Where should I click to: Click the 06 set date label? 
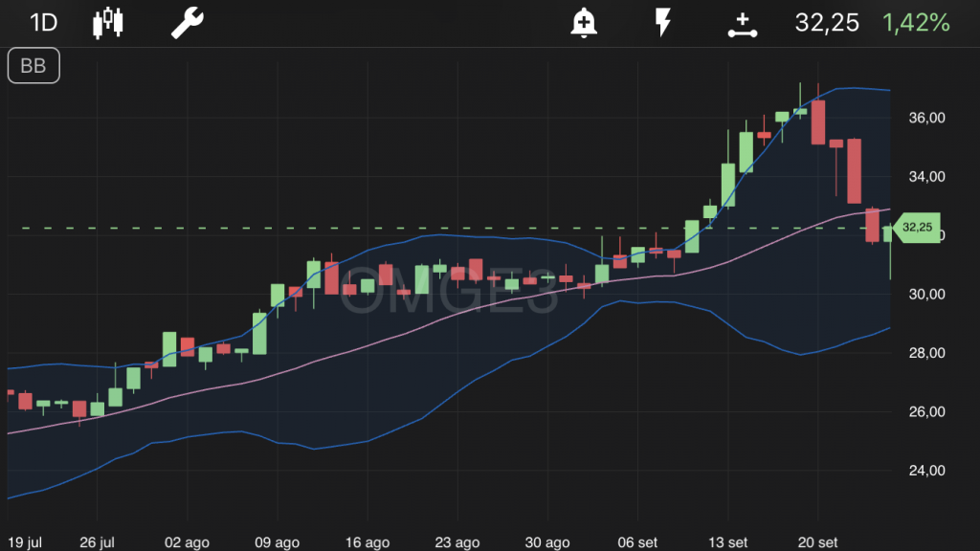point(637,542)
